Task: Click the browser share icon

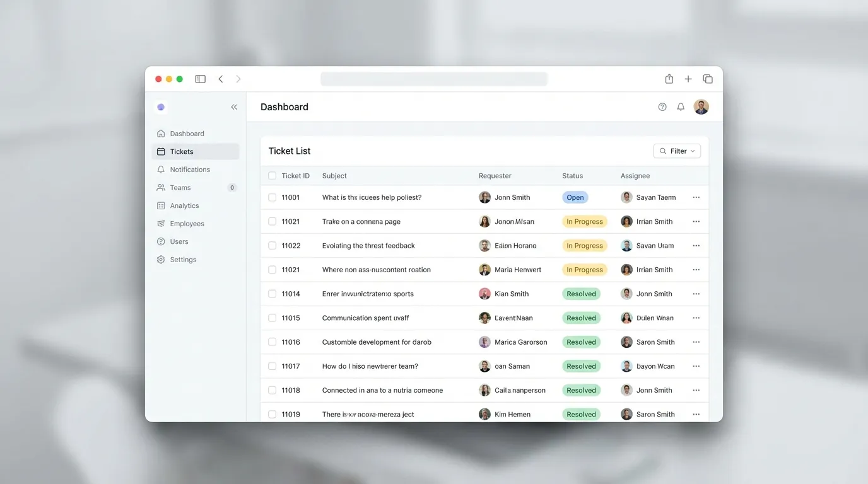Action: 669,79
